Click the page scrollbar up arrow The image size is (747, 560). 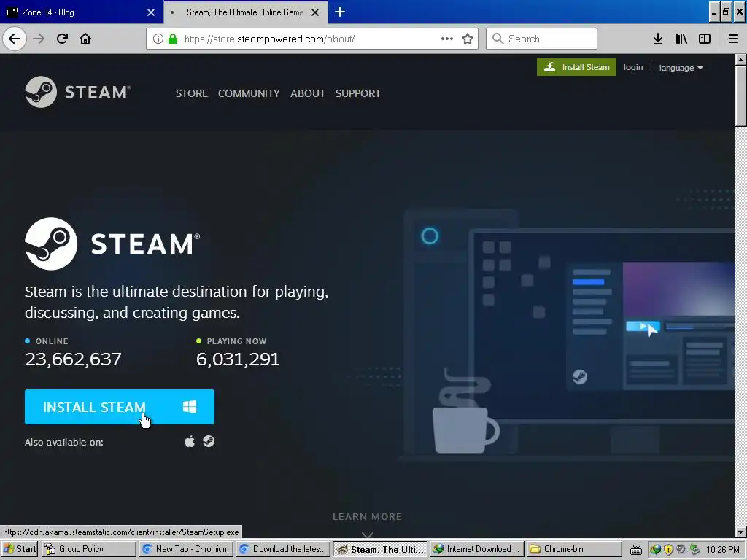(x=741, y=60)
